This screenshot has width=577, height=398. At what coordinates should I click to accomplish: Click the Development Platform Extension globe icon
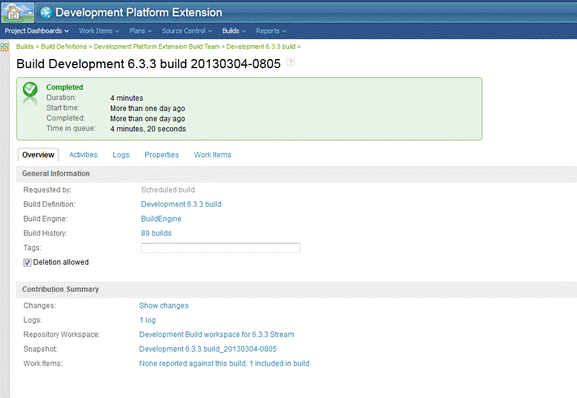pyautogui.click(x=46, y=13)
